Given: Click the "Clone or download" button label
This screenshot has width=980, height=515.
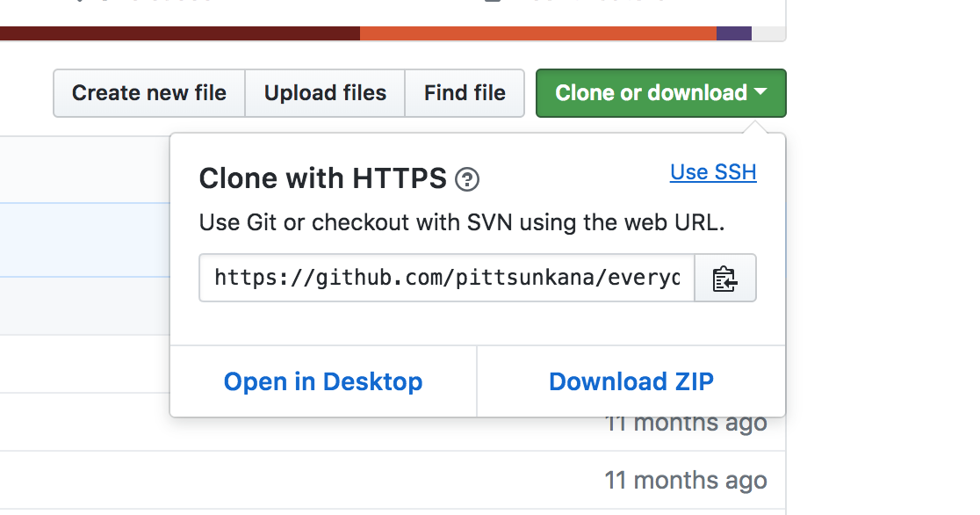Looking at the screenshot, I should (651, 93).
